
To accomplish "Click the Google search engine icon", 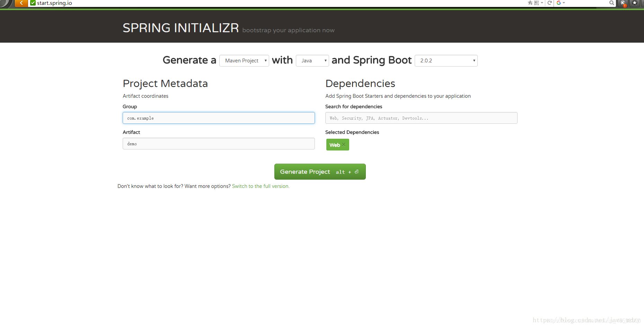I will 559,3.
